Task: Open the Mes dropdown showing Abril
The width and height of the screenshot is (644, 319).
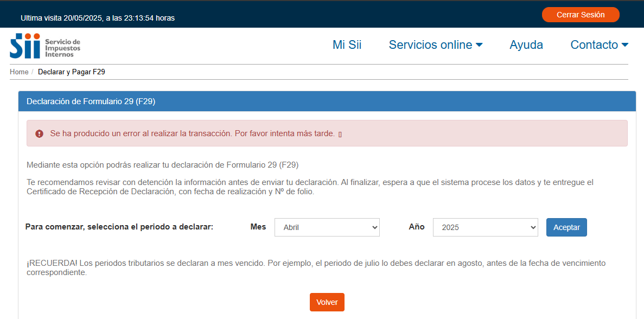Action: coord(327,227)
